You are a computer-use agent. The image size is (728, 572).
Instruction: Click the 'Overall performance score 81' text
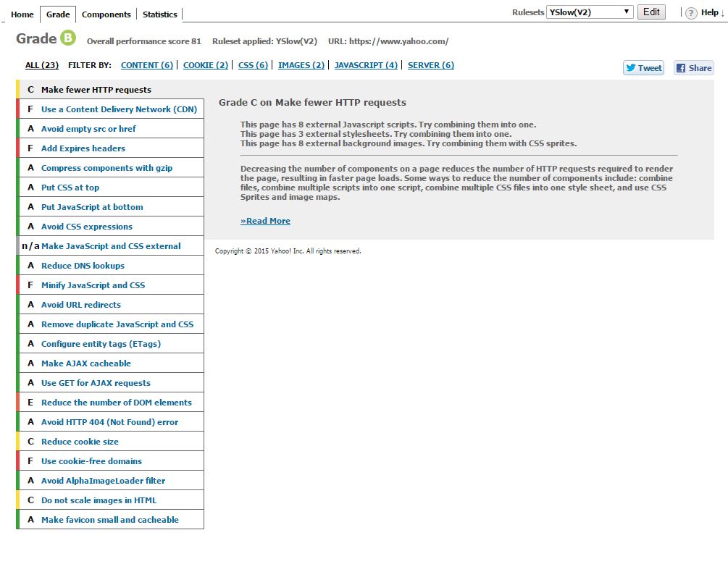pyautogui.click(x=144, y=41)
